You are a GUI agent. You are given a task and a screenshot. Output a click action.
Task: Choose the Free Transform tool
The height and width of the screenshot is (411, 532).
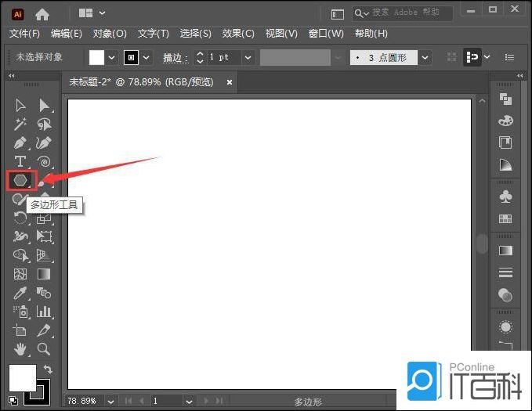pos(44,236)
